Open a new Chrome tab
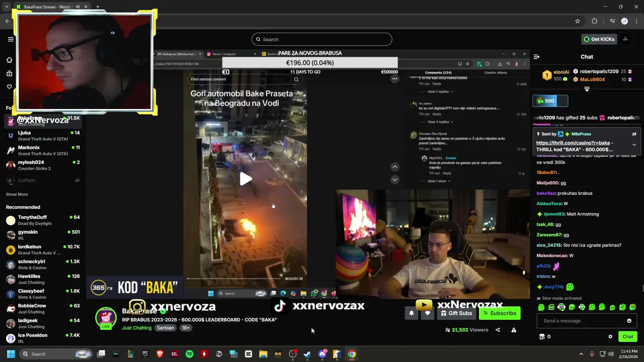This screenshot has width=644, height=362. [98, 7]
